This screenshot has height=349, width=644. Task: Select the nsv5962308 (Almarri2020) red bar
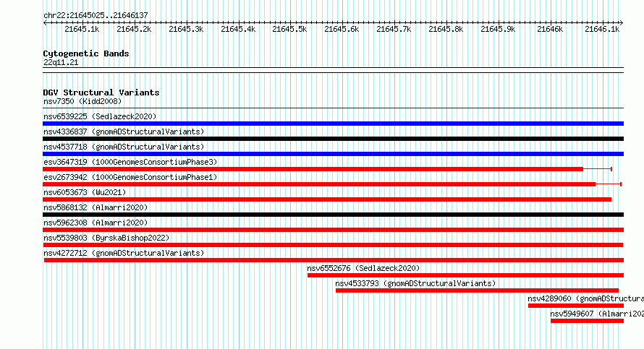pyautogui.click(x=333, y=230)
